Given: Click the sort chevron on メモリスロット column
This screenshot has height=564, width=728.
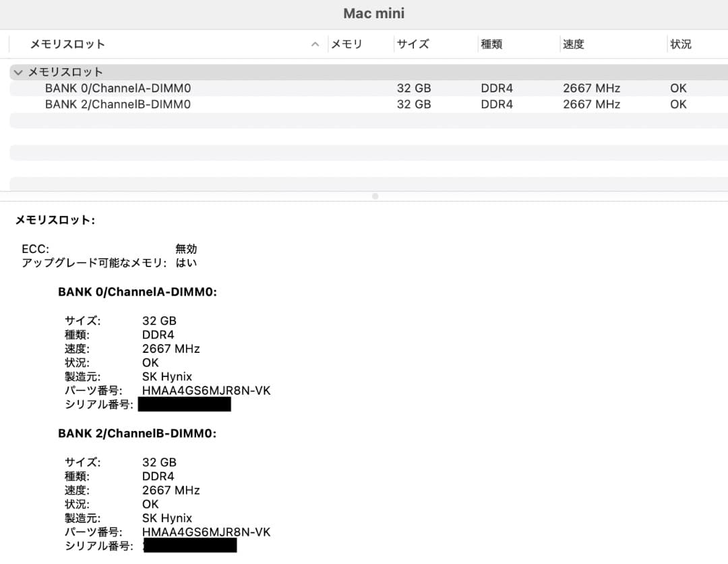Looking at the screenshot, I should tap(315, 44).
